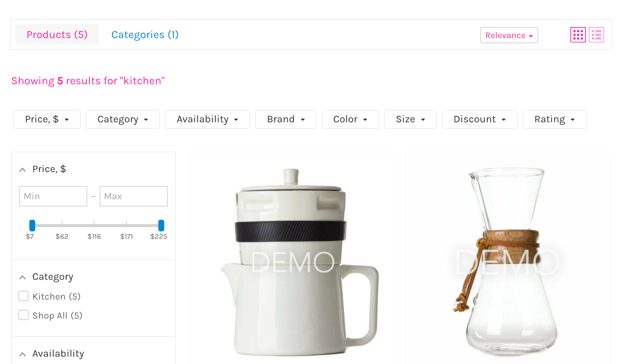Tick the Kitchen category checkbox
This screenshot has height=364, width=621.
[x=23, y=296]
